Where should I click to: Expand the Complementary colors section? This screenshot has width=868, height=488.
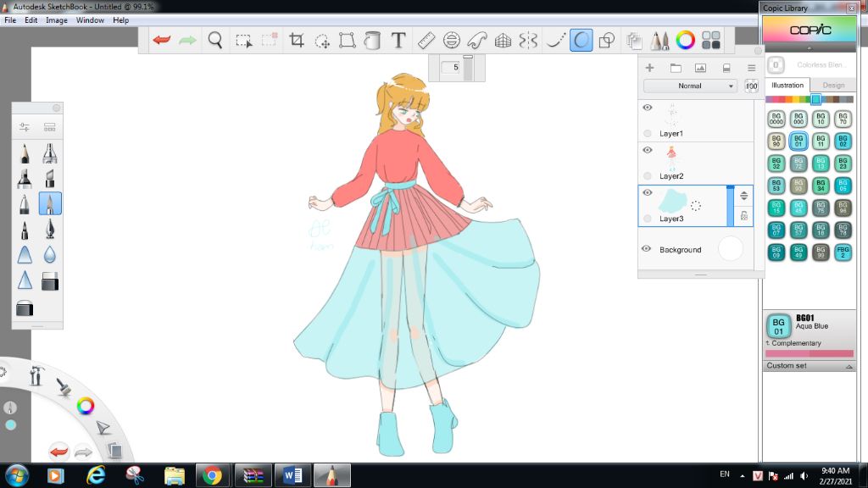coord(795,343)
